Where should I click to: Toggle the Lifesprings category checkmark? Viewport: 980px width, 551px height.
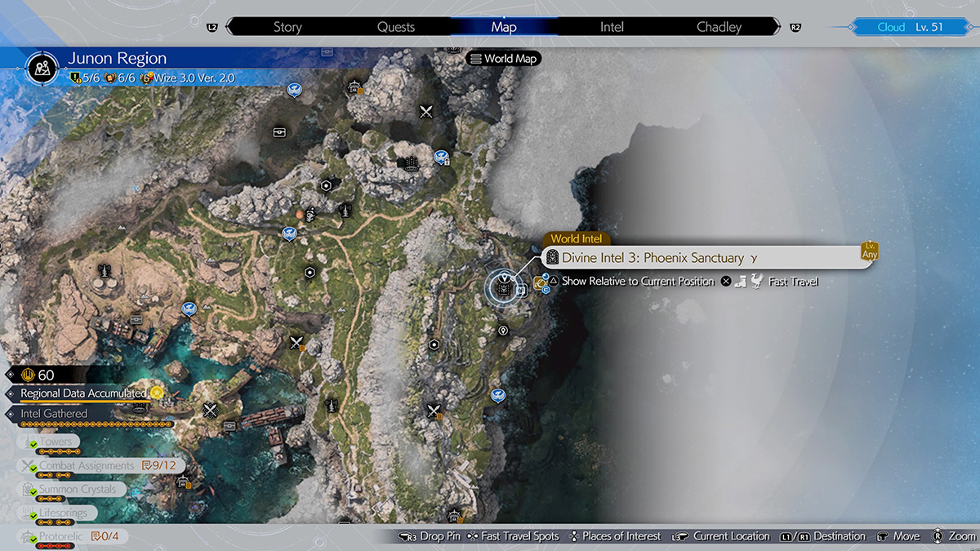click(x=33, y=514)
